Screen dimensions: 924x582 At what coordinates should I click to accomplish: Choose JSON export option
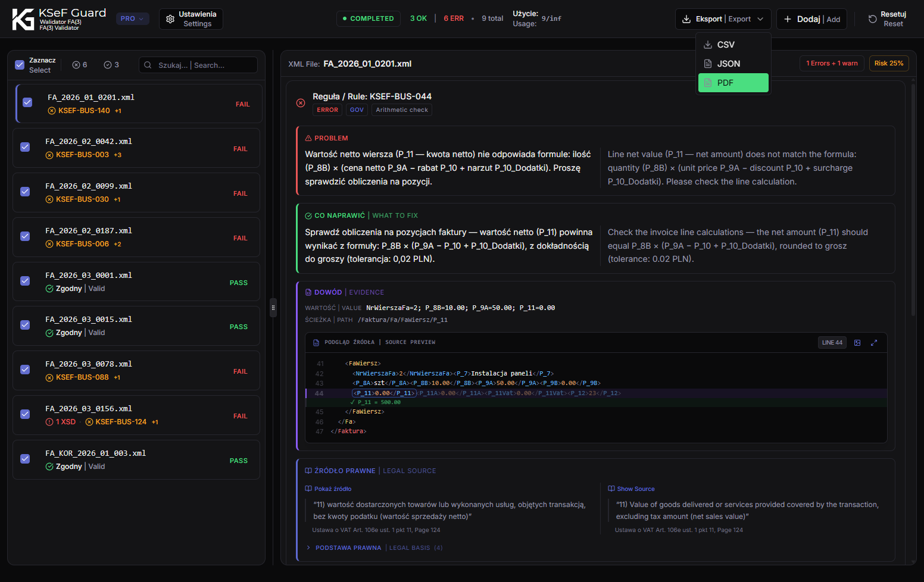tap(733, 64)
